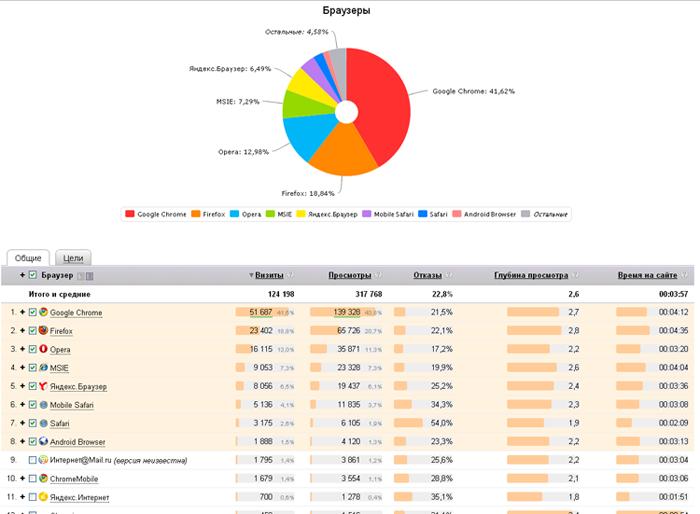The height and width of the screenshot is (514, 700).
Task: Open the help icon next to Время на сайте
Action: [685, 275]
